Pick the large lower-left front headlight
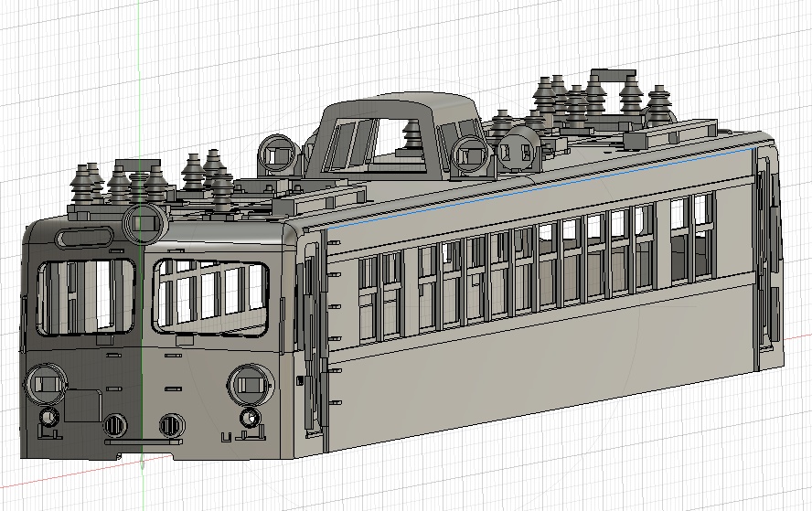This screenshot has width=812, height=511. tap(46, 384)
